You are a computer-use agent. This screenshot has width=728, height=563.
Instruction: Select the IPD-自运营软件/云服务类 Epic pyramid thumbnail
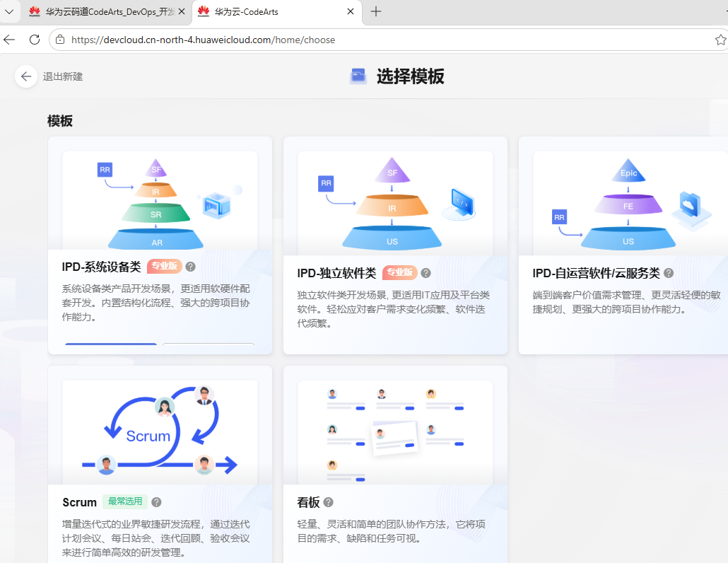630,204
